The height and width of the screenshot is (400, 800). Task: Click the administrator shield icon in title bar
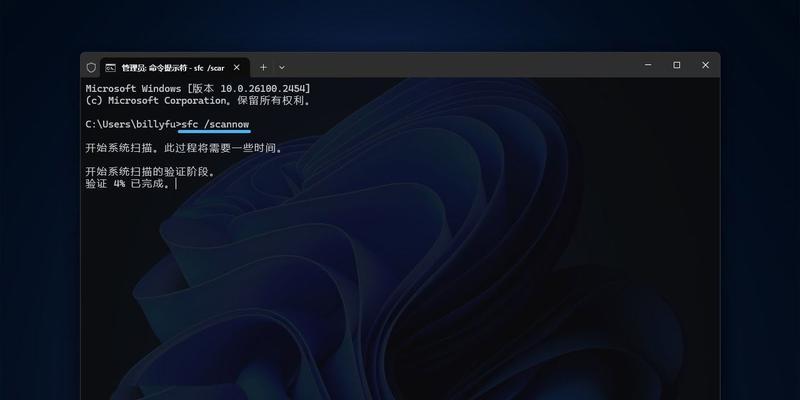(91, 67)
